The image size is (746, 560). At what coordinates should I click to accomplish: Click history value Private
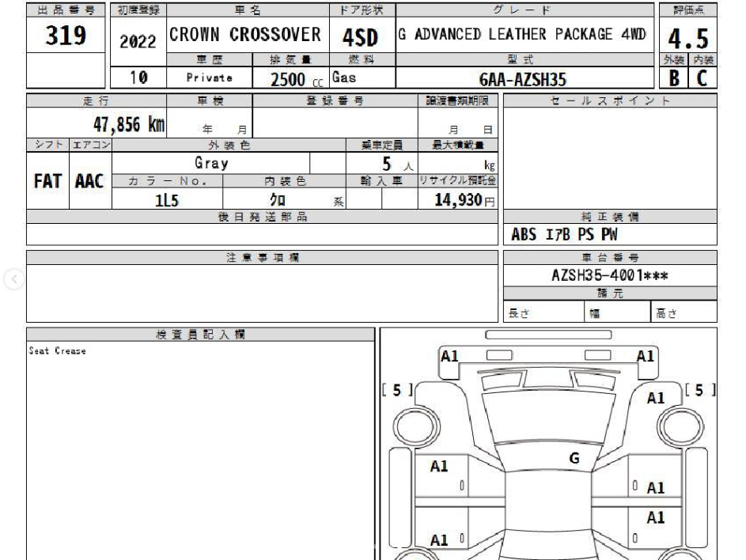click(x=210, y=78)
